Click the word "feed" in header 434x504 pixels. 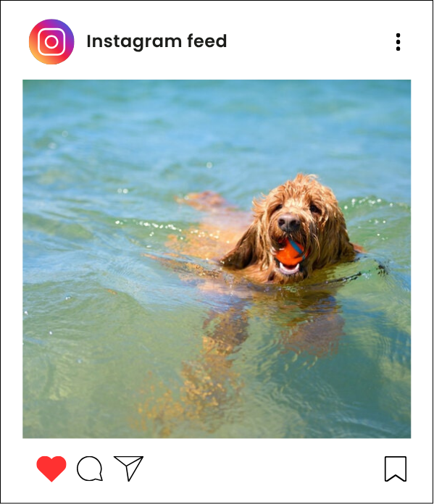pos(207,41)
